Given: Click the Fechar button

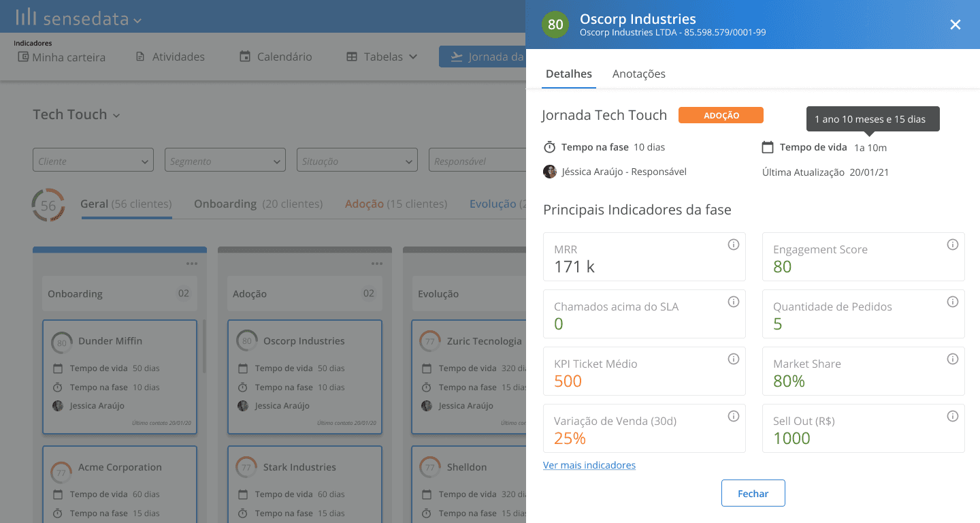Looking at the screenshot, I should 753,493.
